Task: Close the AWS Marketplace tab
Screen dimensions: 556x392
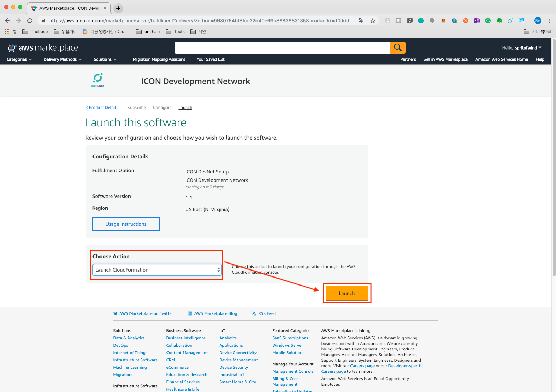Action: tap(105, 8)
